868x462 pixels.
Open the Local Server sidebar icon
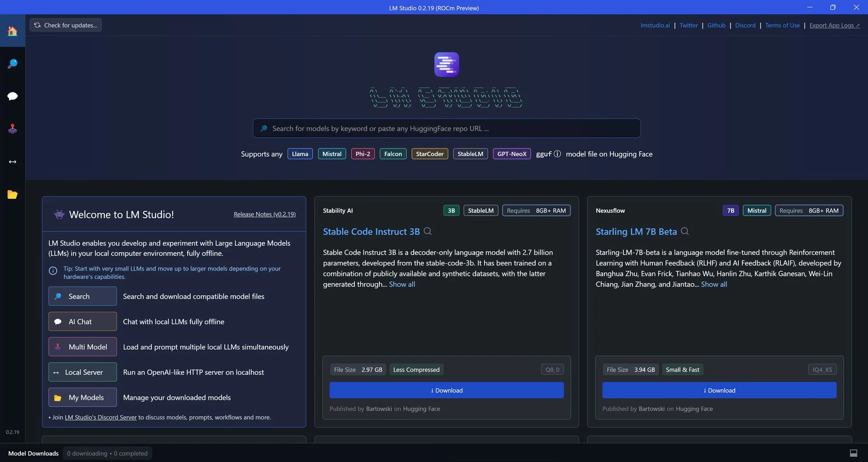coord(13,162)
